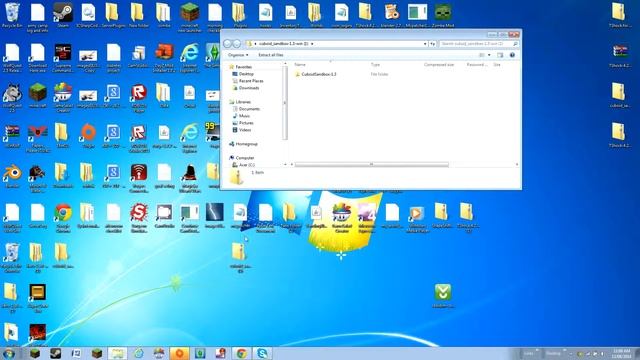The width and height of the screenshot is (640, 360).
Task: Select the Fraps 99 desktop shortcut
Action: (213, 135)
